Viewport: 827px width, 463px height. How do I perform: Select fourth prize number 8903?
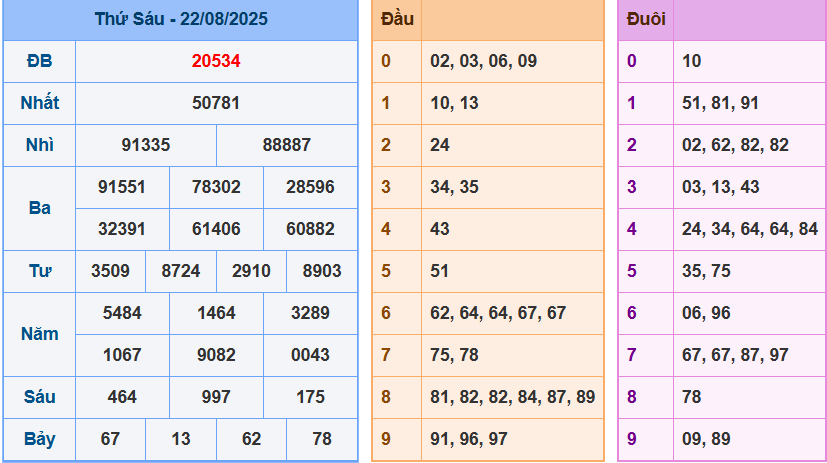click(x=322, y=271)
